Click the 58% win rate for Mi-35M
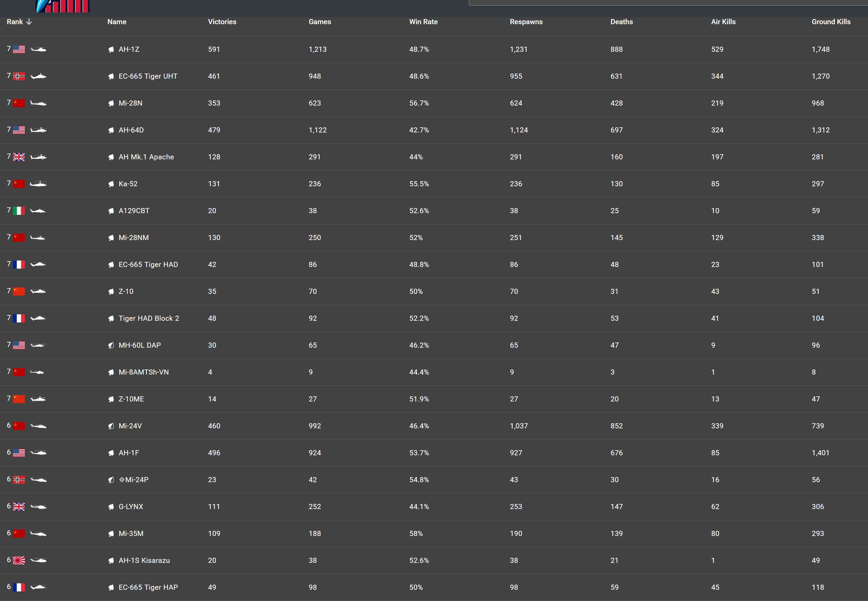Viewport: 868px width, 601px height. [416, 534]
